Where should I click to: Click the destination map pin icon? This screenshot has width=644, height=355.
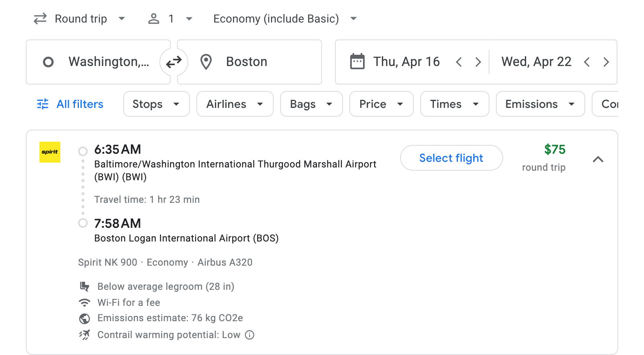coord(206,62)
